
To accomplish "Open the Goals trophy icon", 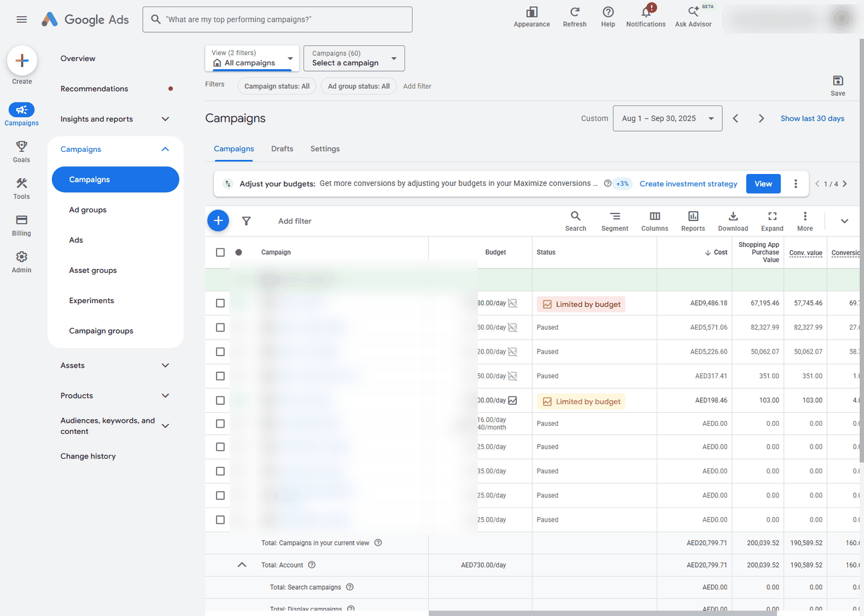I will 22,146.
